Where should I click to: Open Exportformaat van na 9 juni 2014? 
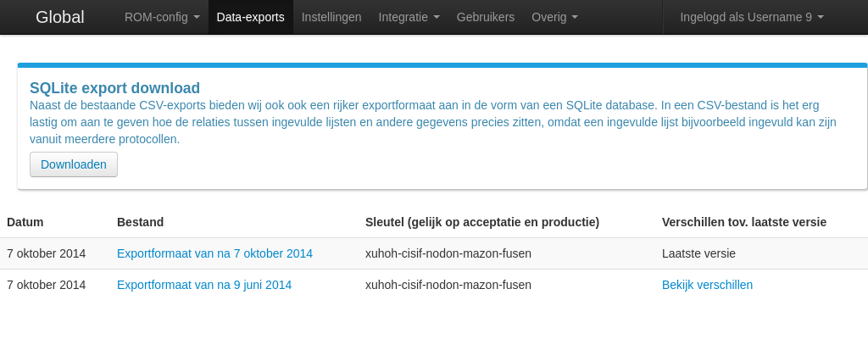(204, 285)
